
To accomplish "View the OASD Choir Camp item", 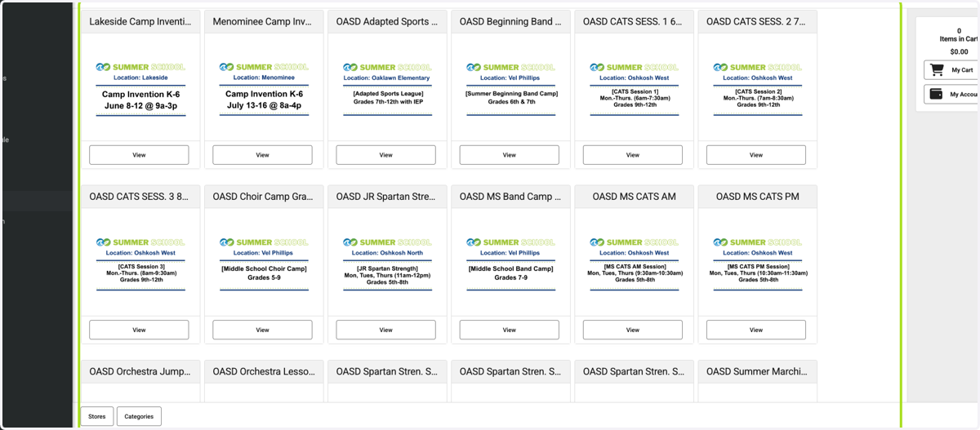I will 262,330.
